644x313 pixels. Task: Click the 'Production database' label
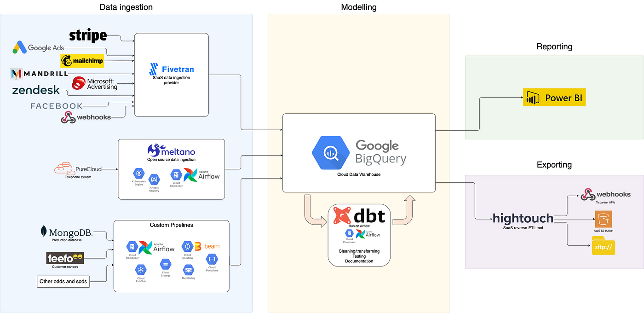tap(67, 240)
